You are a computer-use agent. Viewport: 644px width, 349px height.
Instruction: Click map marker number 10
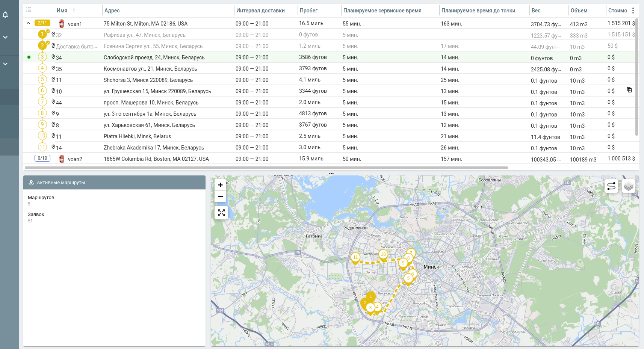(383, 254)
